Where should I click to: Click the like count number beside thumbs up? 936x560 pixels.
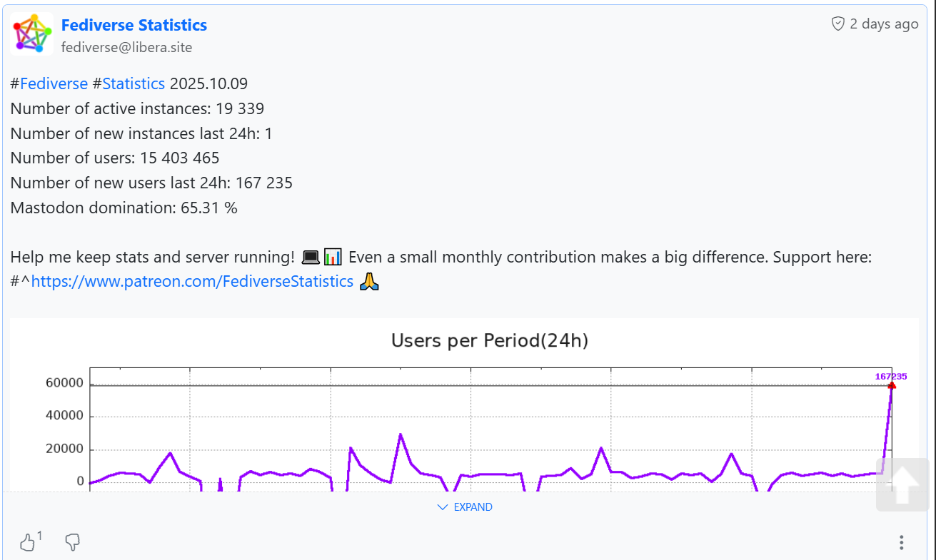(40, 536)
